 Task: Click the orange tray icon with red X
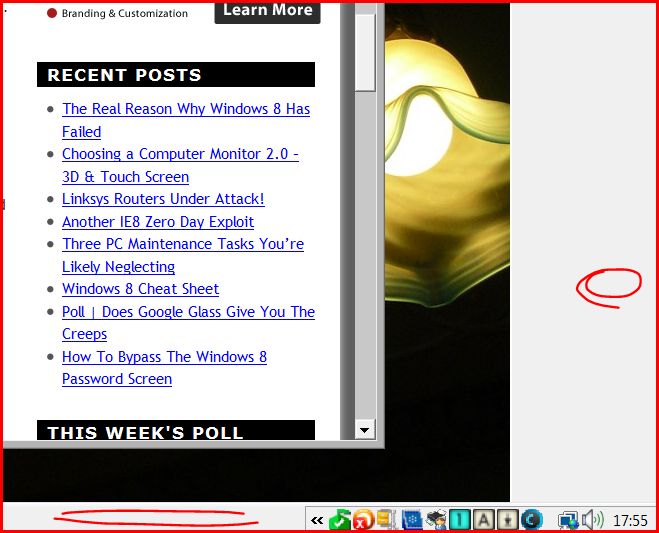tap(363, 520)
